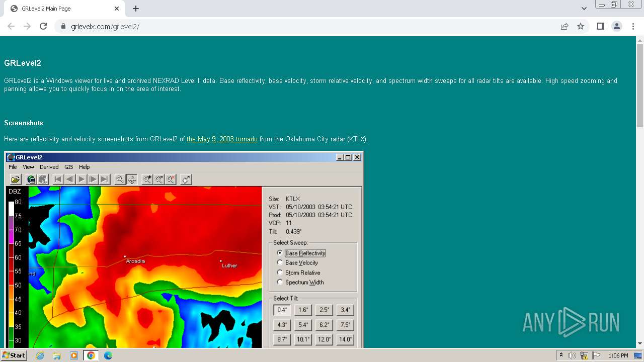The image size is (644, 362).
Task: Select the Base Velocity sweep radio button
Action: [280, 262]
